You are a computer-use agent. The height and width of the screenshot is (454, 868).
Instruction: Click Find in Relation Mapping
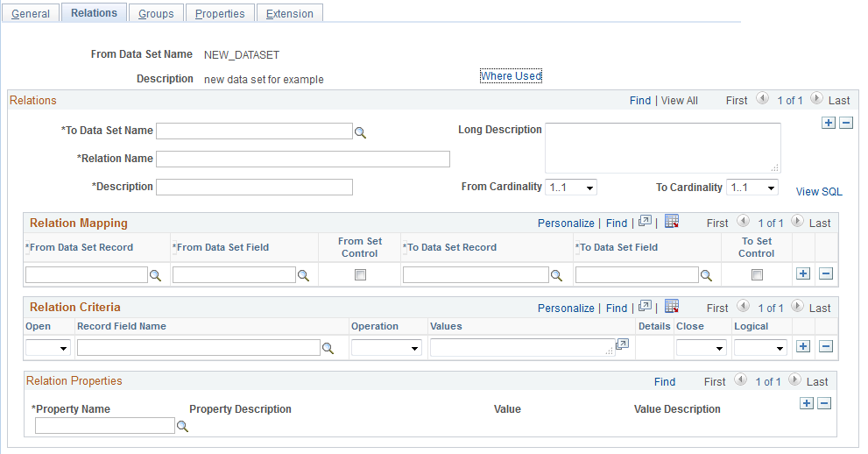[617, 223]
